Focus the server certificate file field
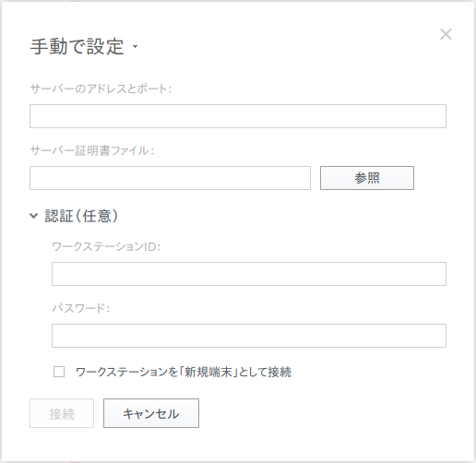The width and height of the screenshot is (476, 463). (x=170, y=178)
